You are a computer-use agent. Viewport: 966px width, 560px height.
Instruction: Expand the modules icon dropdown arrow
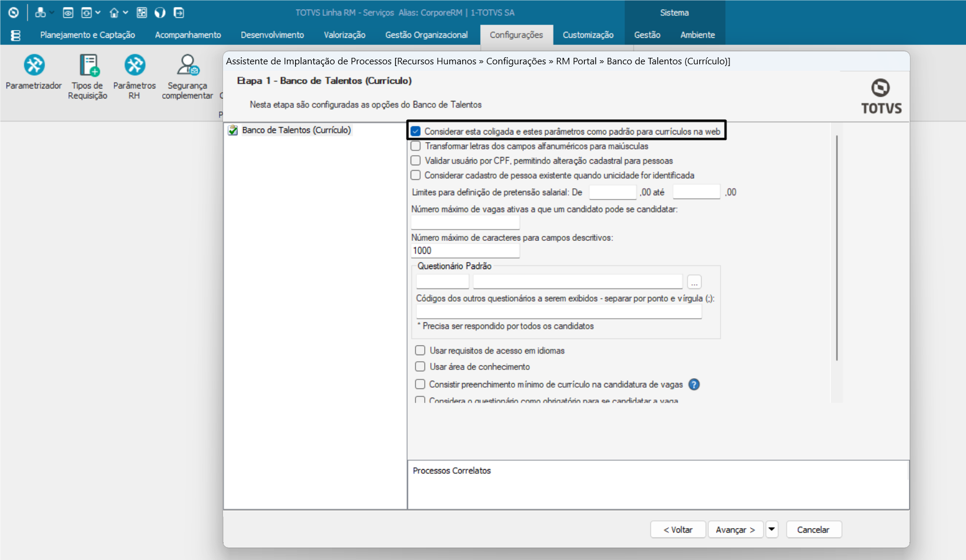coord(51,12)
